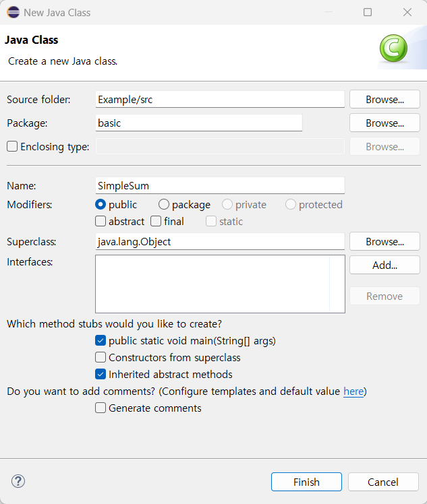Open the 'here' templates configuration link

coord(353,391)
